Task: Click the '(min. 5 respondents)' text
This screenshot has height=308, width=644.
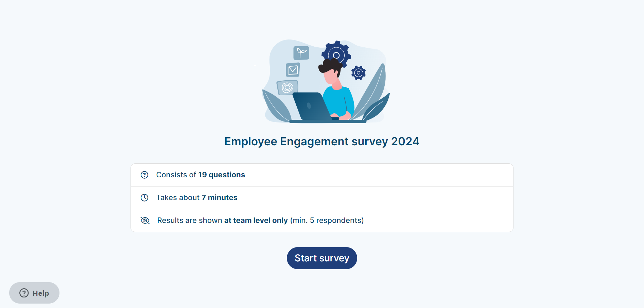Action: tap(327, 221)
